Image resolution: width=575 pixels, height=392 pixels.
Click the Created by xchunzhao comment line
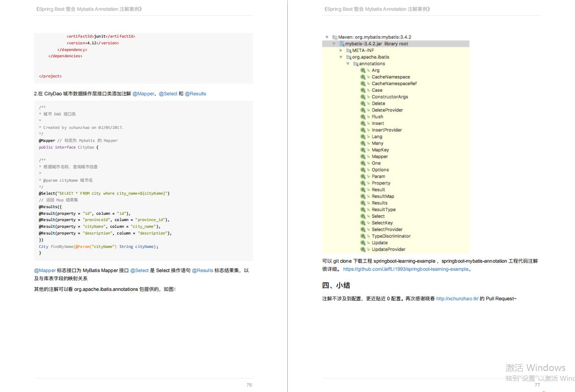(x=81, y=128)
